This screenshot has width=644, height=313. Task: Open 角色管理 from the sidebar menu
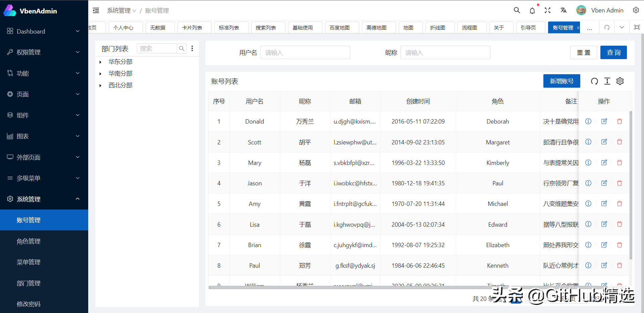click(29, 241)
